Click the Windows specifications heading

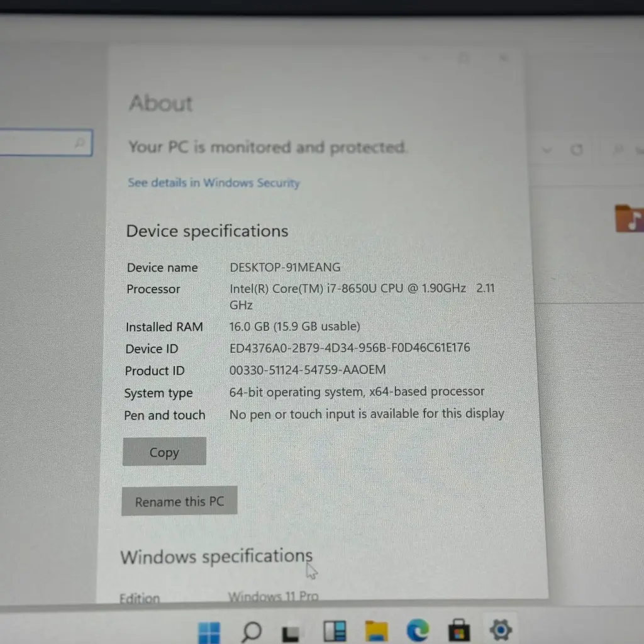click(x=216, y=557)
